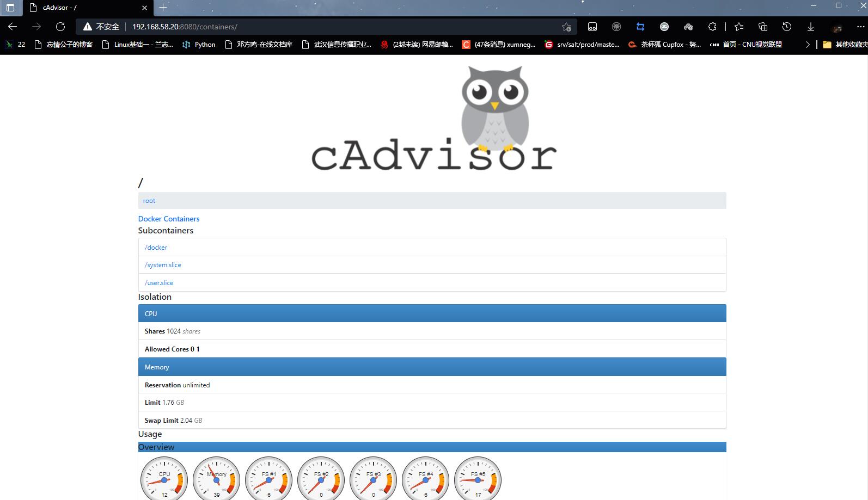Open tab actions menu icon
This screenshot has width=868, height=500.
(10, 8)
